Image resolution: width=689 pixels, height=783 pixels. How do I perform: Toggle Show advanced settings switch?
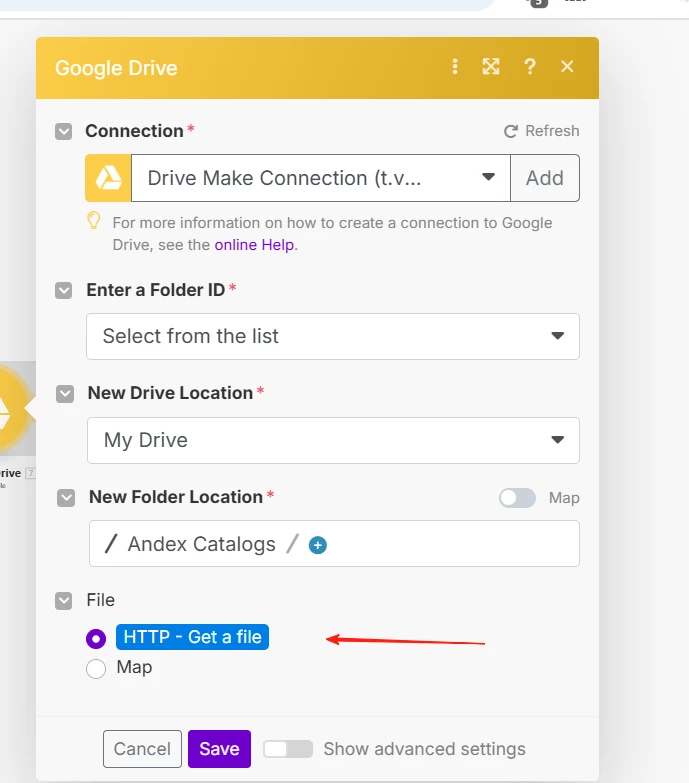point(288,749)
